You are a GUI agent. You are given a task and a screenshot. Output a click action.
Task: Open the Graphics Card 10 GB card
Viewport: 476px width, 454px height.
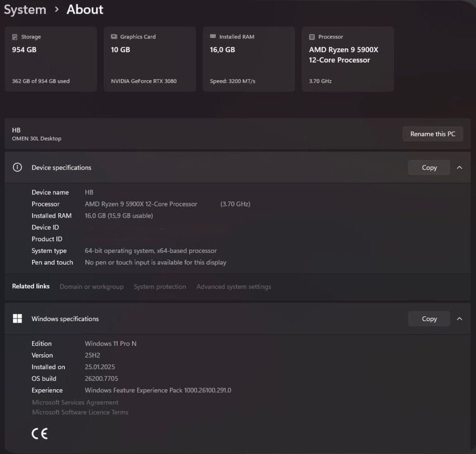pyautogui.click(x=150, y=59)
